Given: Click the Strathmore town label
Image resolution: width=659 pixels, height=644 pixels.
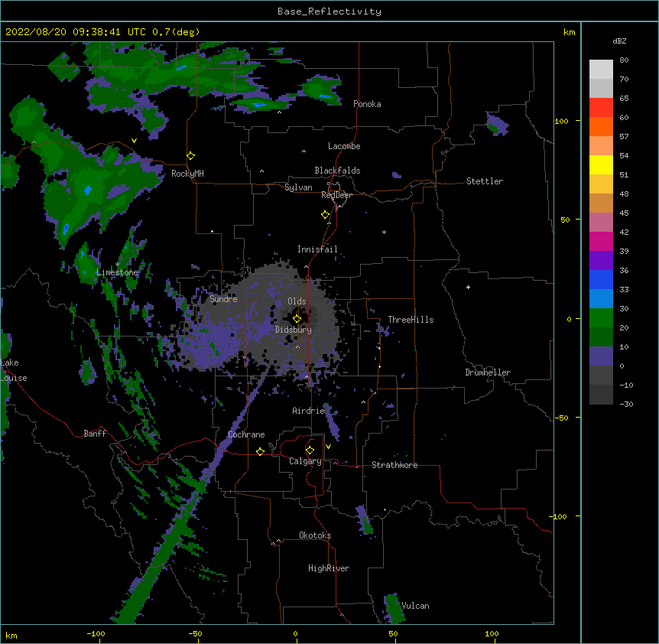Looking at the screenshot, I should tap(394, 465).
